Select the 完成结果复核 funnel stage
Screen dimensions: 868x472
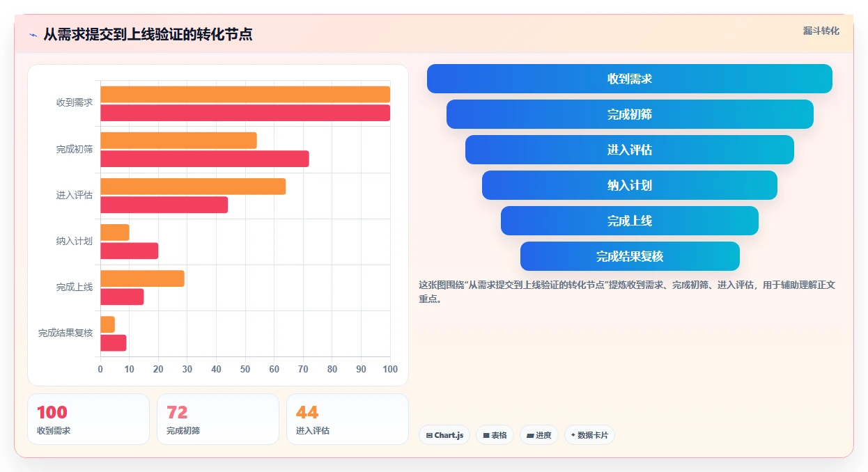click(630, 256)
